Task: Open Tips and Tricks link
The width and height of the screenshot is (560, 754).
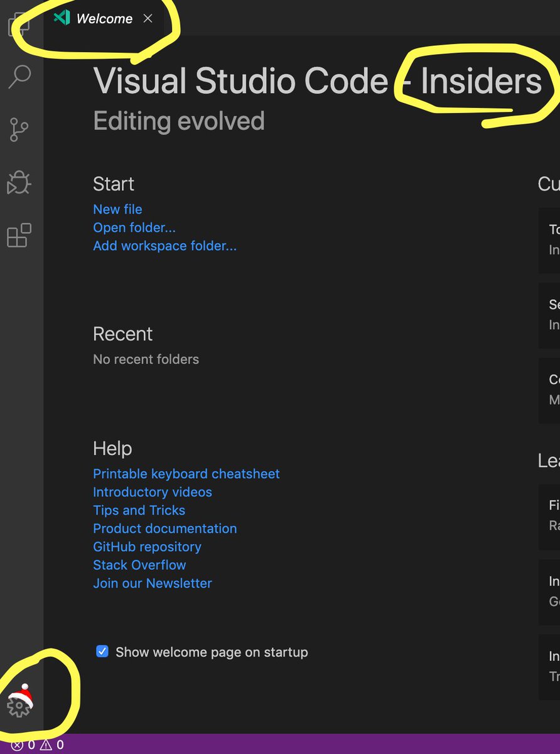Action: click(139, 510)
